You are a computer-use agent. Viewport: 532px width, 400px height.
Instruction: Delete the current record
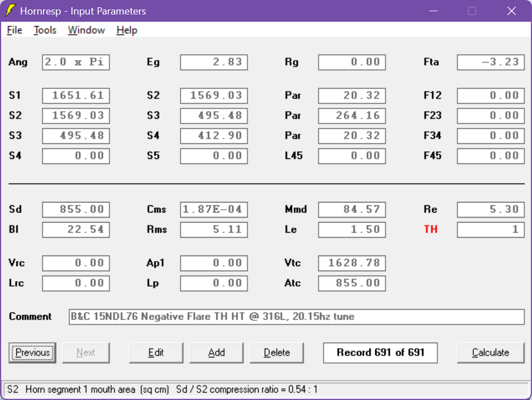point(277,353)
